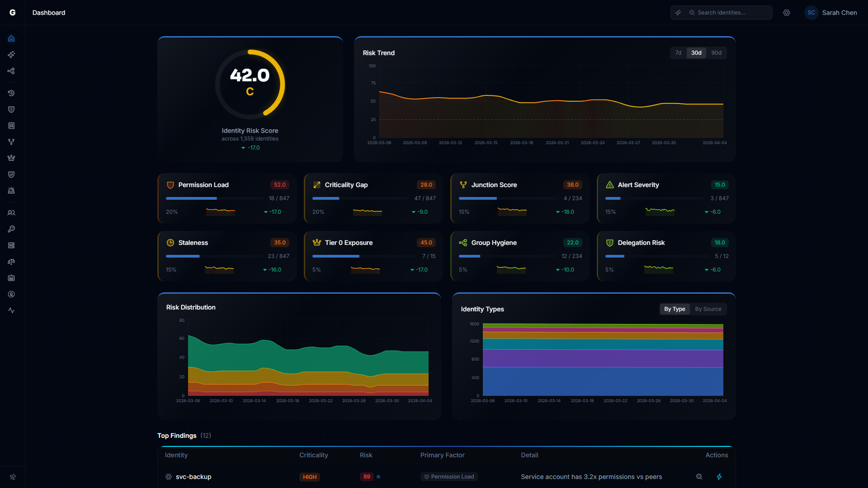
Task: Open the settings gear in the top bar
Action: [787, 13]
